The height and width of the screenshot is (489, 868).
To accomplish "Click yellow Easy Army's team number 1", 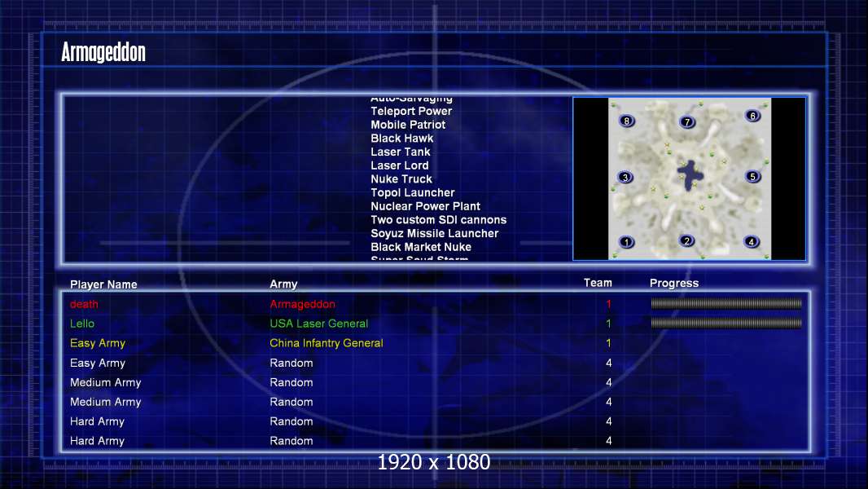I will pos(608,343).
